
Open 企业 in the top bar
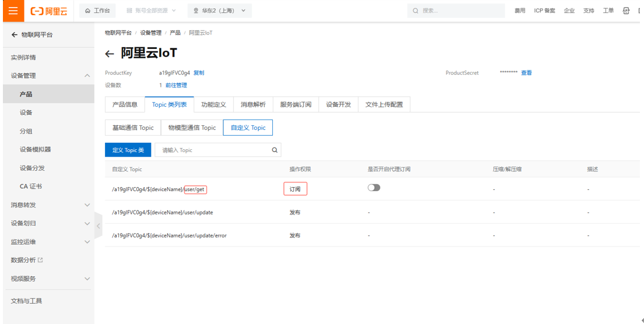pos(569,10)
